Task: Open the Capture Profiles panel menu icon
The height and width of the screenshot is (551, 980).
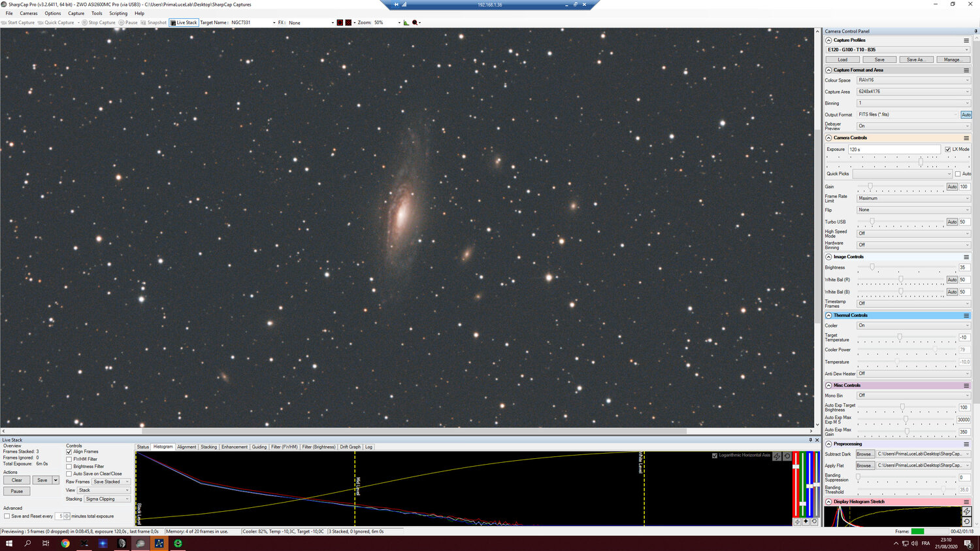Action: tap(966, 41)
